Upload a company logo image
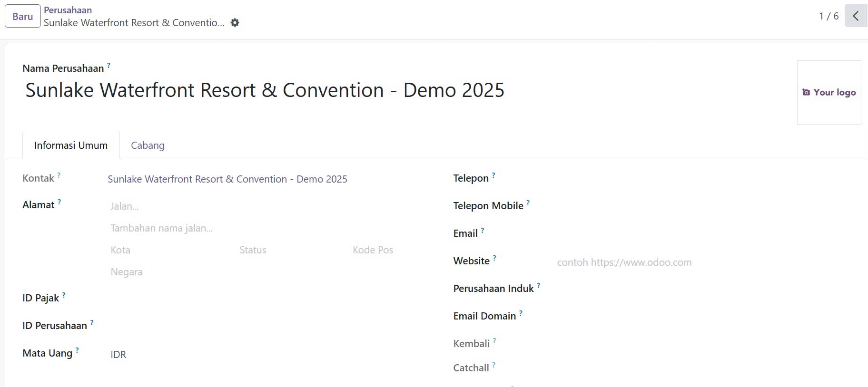This screenshot has width=868, height=387. point(829,92)
